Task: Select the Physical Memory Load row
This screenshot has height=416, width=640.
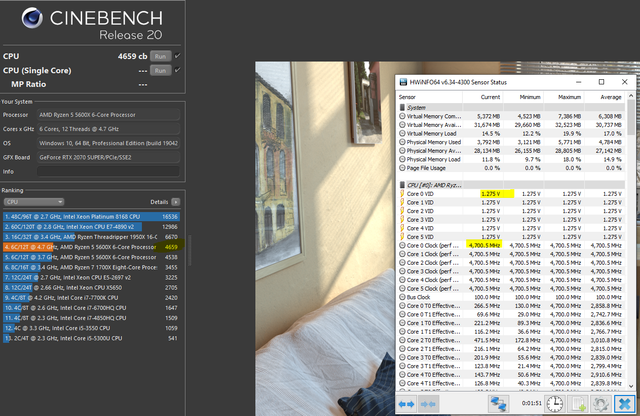Action: click(x=511, y=159)
